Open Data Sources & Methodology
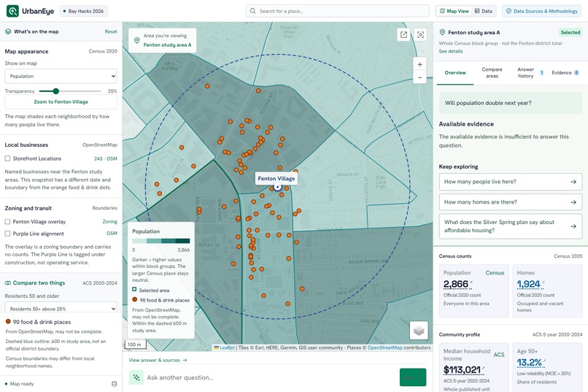The image size is (588, 392). (541, 11)
